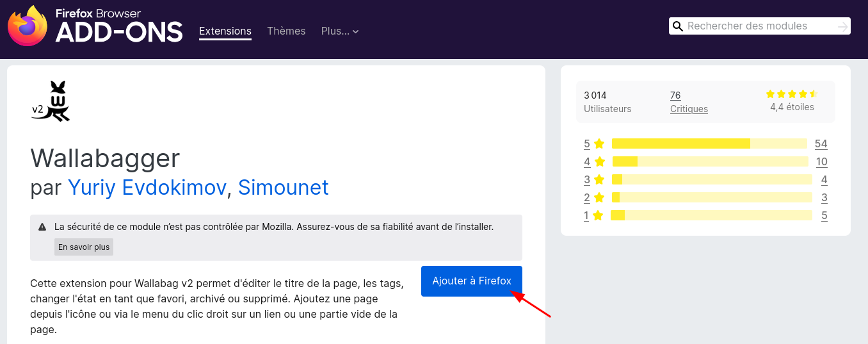Click the four-star rating bar

709,161
